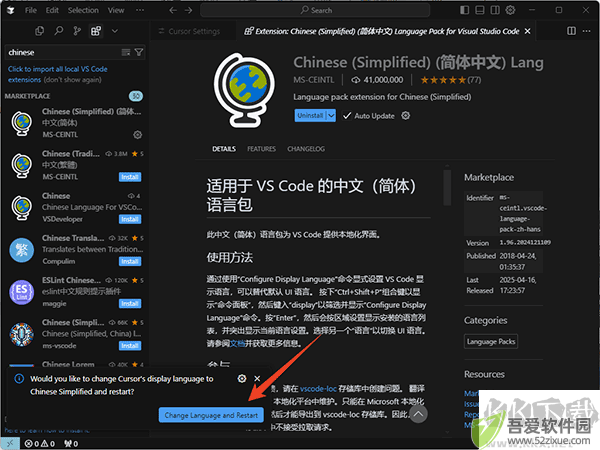
Task: Click the Uninstall button
Action: (310, 116)
